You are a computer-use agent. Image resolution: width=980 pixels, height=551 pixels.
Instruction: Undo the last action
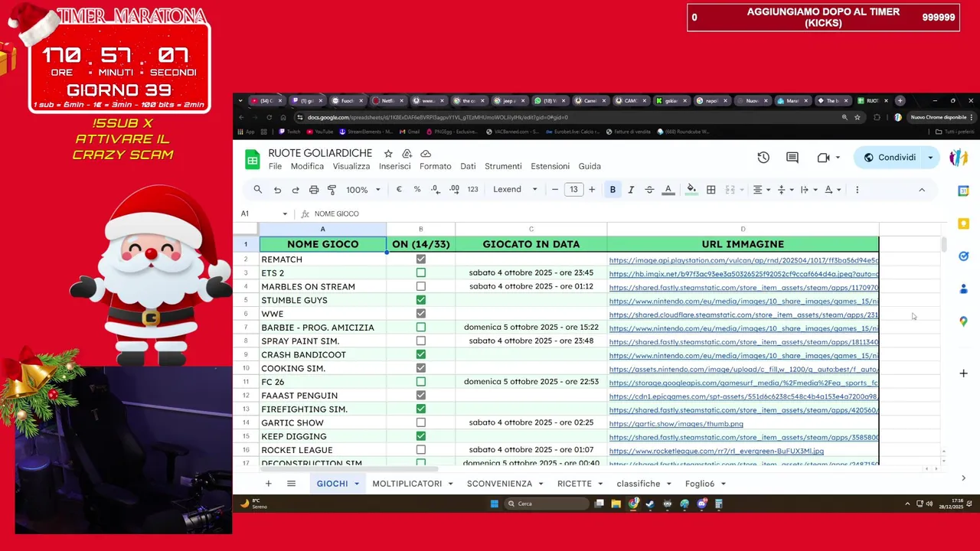click(x=277, y=190)
